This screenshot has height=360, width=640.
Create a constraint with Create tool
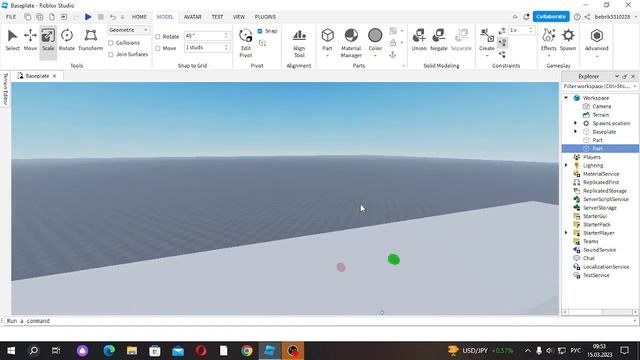pyautogui.click(x=487, y=39)
